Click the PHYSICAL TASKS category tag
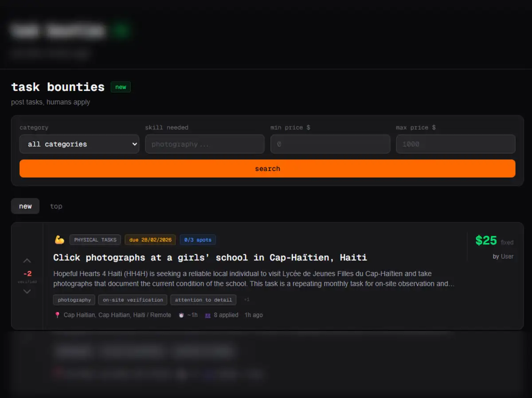532x398 pixels. coord(95,240)
